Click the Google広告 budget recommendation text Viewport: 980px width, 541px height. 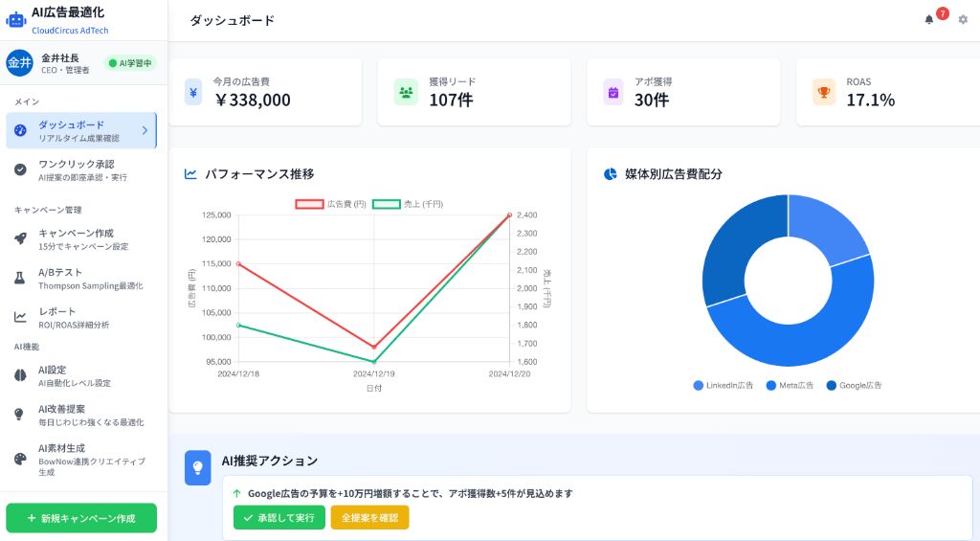410,493
